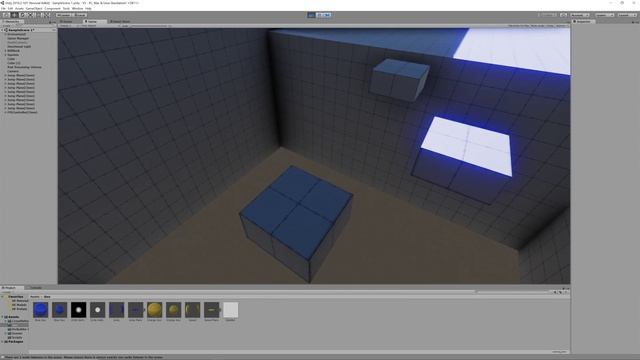Select the black circle gradient texture thumbnail
The image size is (640, 360).
pyautogui.click(x=78, y=310)
